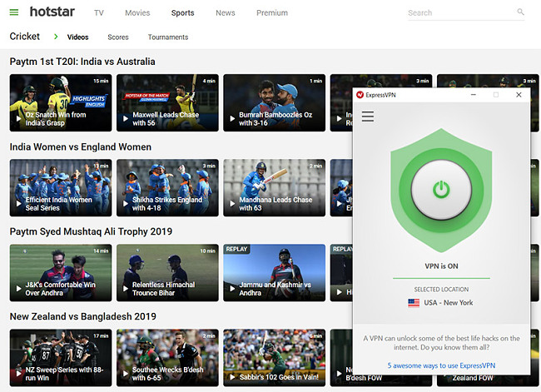Click the 'SELECTED LOCATION' label
This screenshot has width=541, height=392.
(x=441, y=289)
